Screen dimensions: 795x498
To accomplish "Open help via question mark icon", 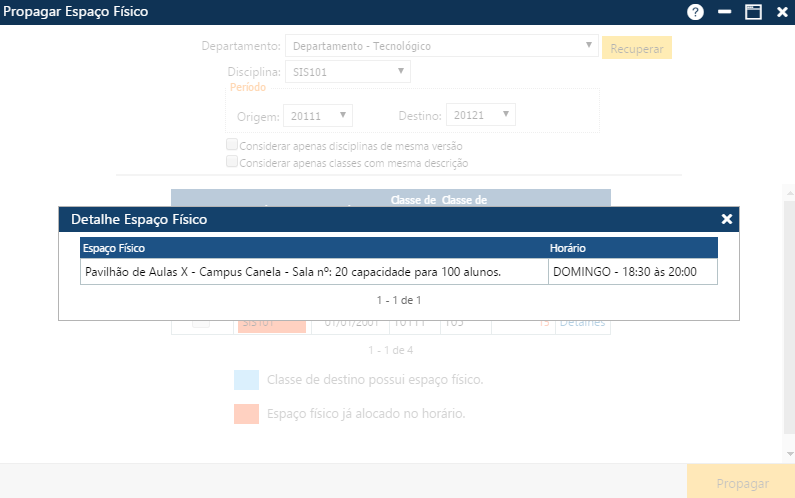I will (x=695, y=12).
